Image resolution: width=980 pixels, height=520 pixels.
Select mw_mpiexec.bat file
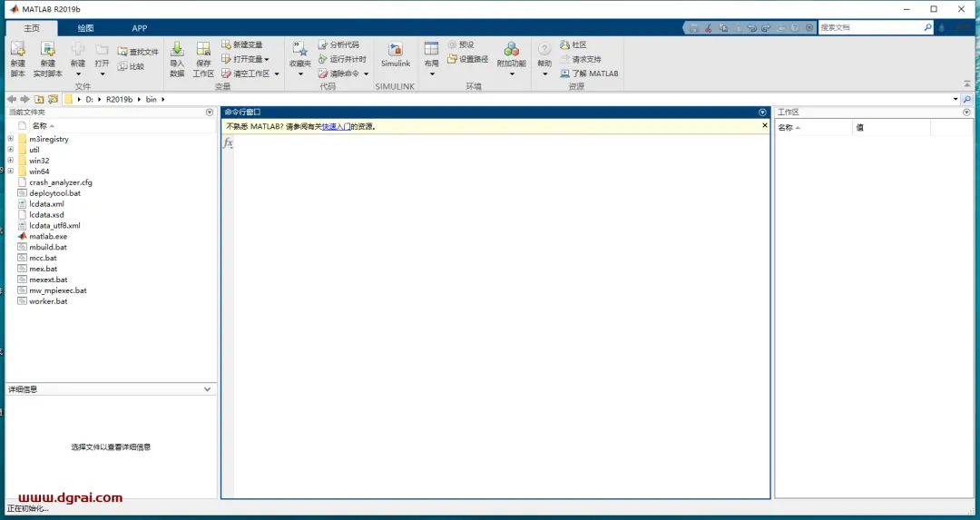(57, 290)
